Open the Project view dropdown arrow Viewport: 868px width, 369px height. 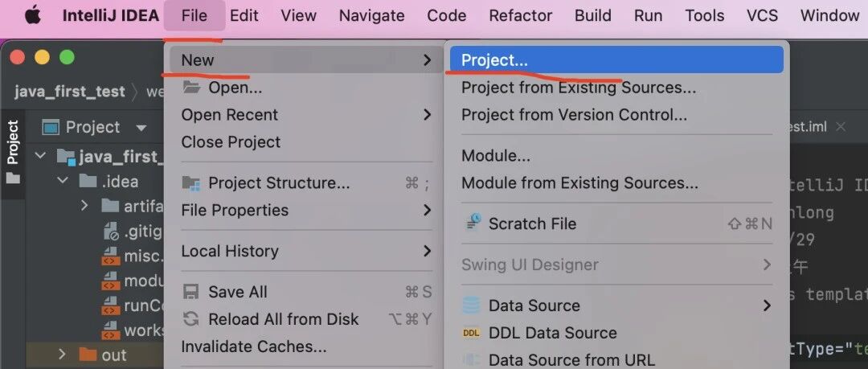click(141, 128)
